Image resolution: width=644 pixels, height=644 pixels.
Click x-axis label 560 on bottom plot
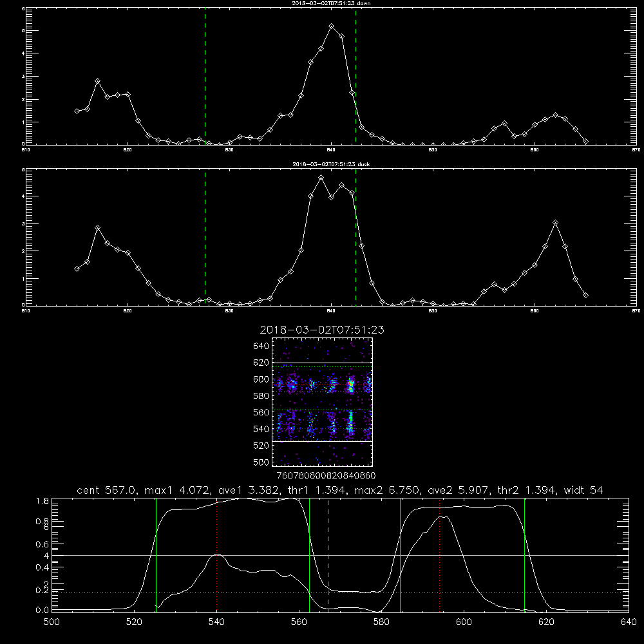[299, 622]
